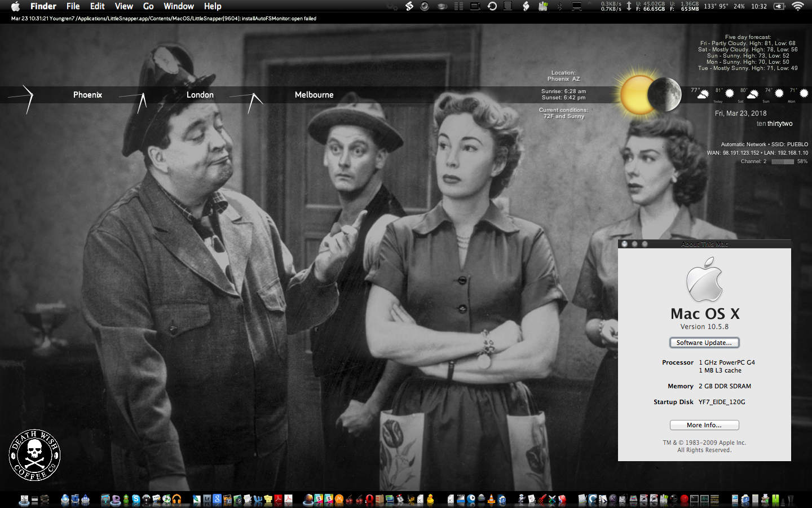Select the Phoenix clock label
This screenshot has width=812, height=508.
click(87, 95)
